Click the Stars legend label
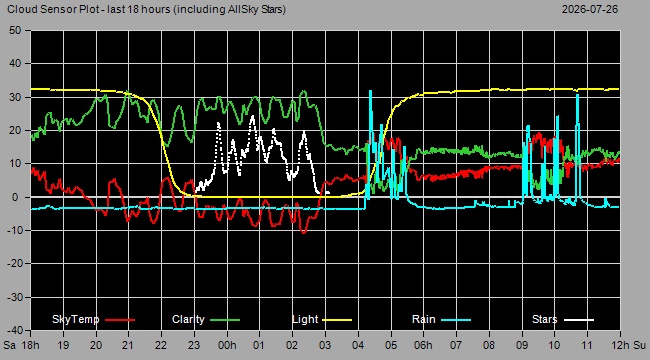 [544, 319]
